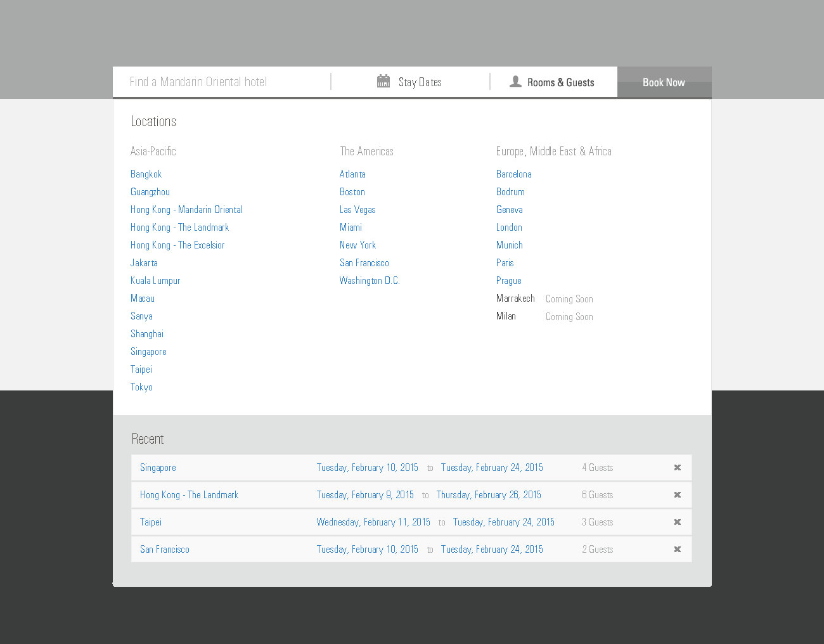The width and height of the screenshot is (824, 644).
Task: Select the Tokyo link
Action: (141, 387)
